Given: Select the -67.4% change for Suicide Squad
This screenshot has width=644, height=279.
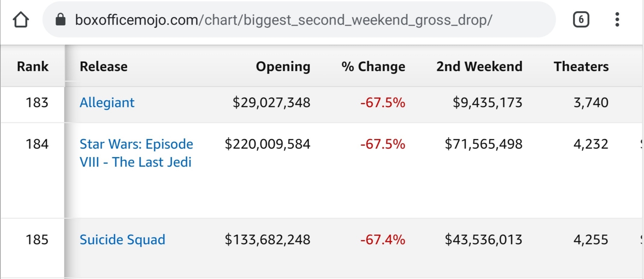Looking at the screenshot, I should pyautogui.click(x=383, y=240).
